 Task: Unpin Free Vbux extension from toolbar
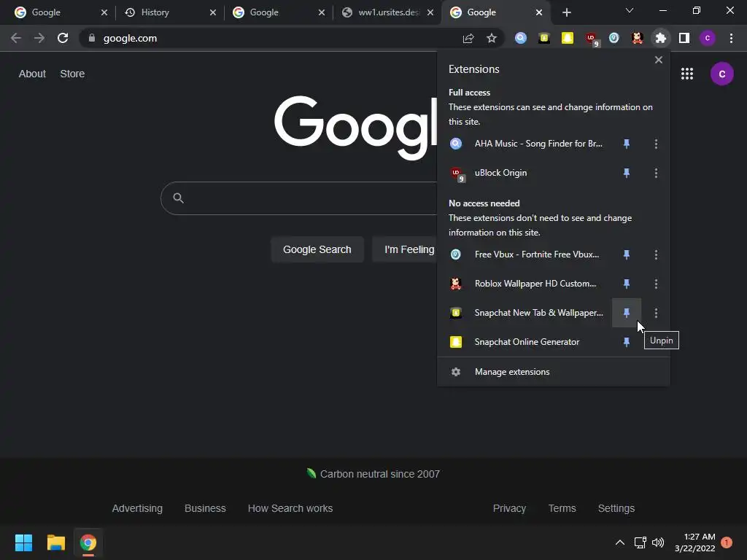[x=627, y=254]
